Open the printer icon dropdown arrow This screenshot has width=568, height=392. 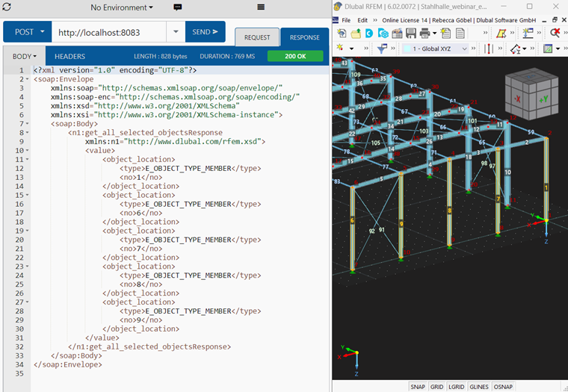[x=434, y=34]
